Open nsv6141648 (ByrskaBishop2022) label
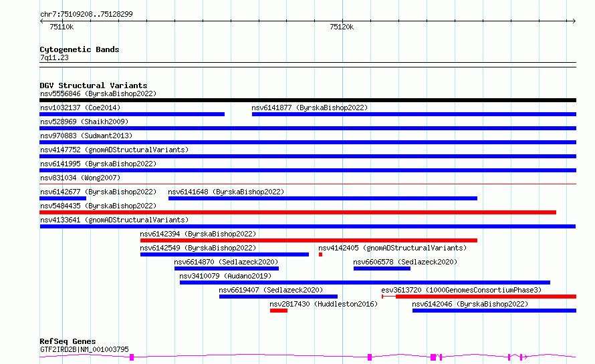 [x=226, y=192]
